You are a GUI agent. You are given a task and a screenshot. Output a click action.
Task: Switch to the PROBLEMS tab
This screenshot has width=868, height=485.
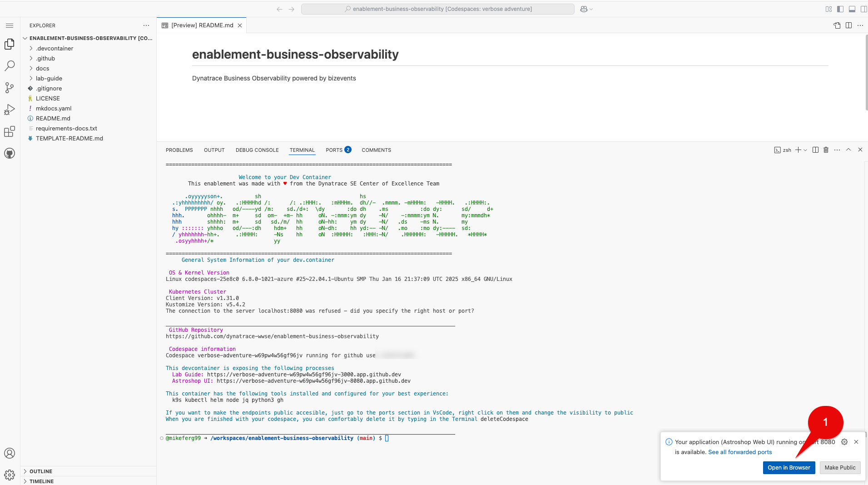tap(179, 150)
